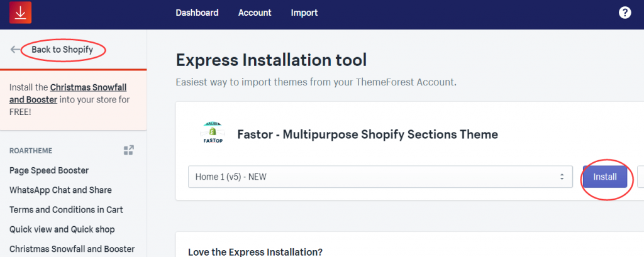Image resolution: width=644 pixels, height=257 pixels.
Task: Click the Fastor theme logo image
Action: (x=211, y=134)
